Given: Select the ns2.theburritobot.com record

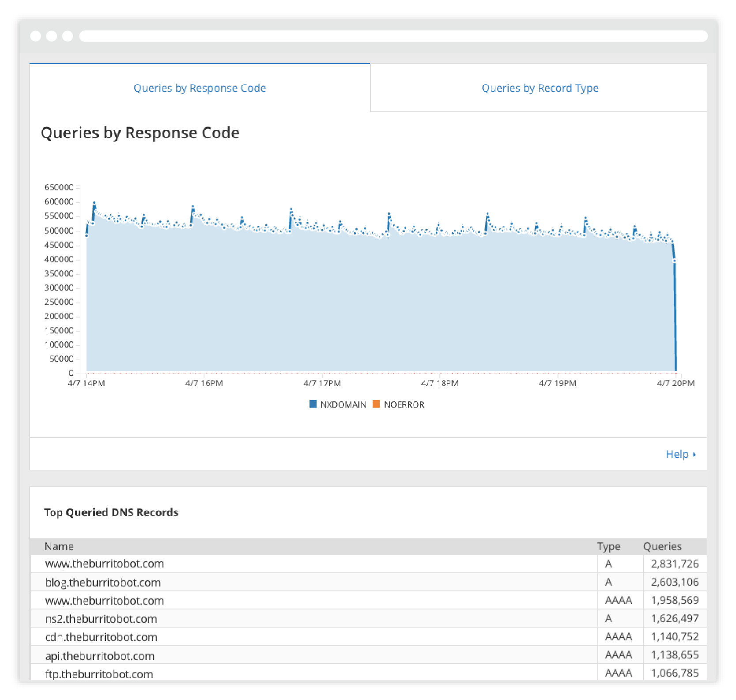Looking at the screenshot, I should [x=101, y=619].
